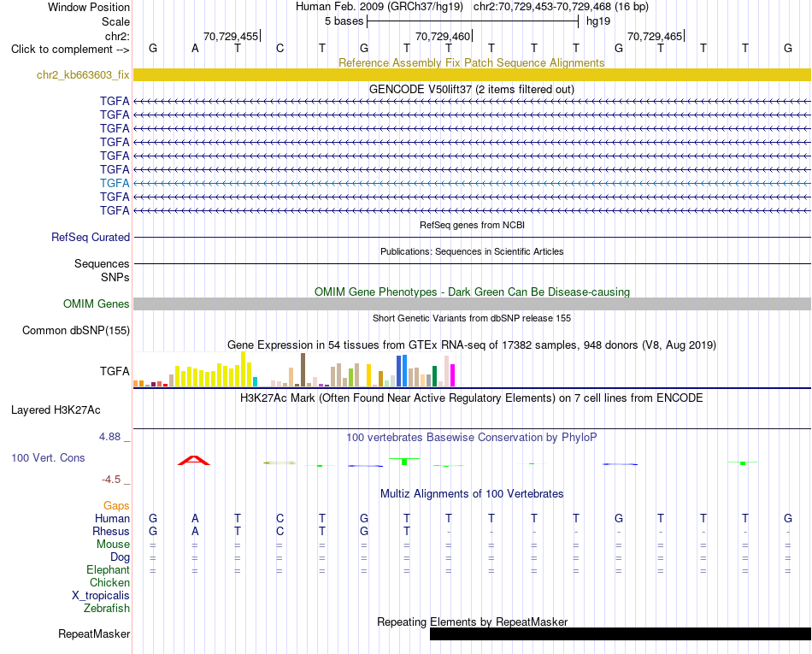Click the "Sequences" track label
Viewport: 812px width, 654px height.
[102, 263]
